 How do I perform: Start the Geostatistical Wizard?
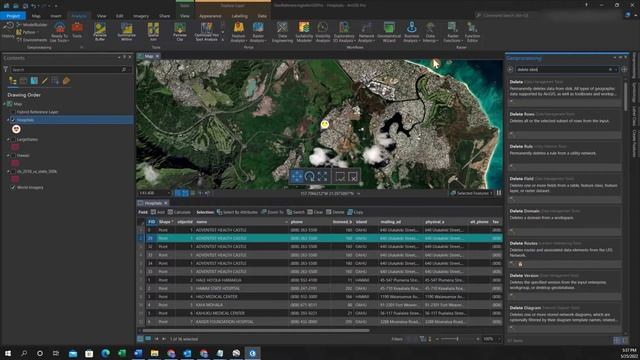389,32
